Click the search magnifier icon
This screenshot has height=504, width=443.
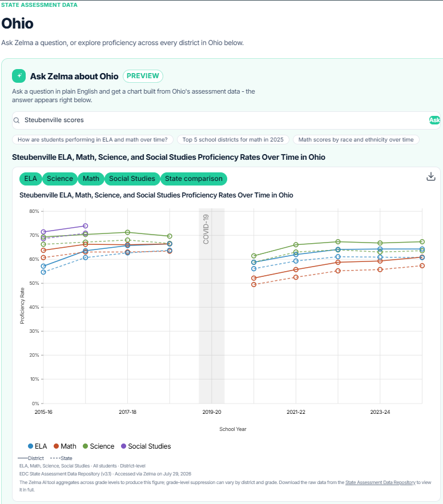[x=17, y=120]
